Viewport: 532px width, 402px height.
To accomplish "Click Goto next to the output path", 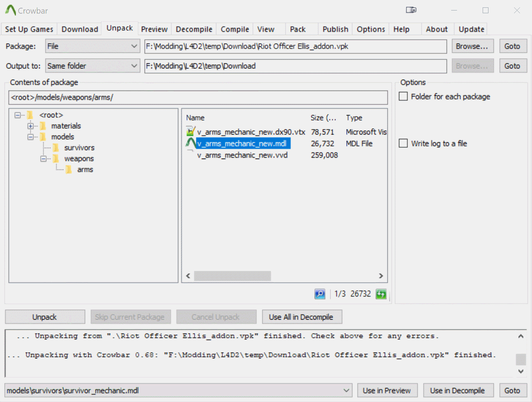I will [512, 66].
